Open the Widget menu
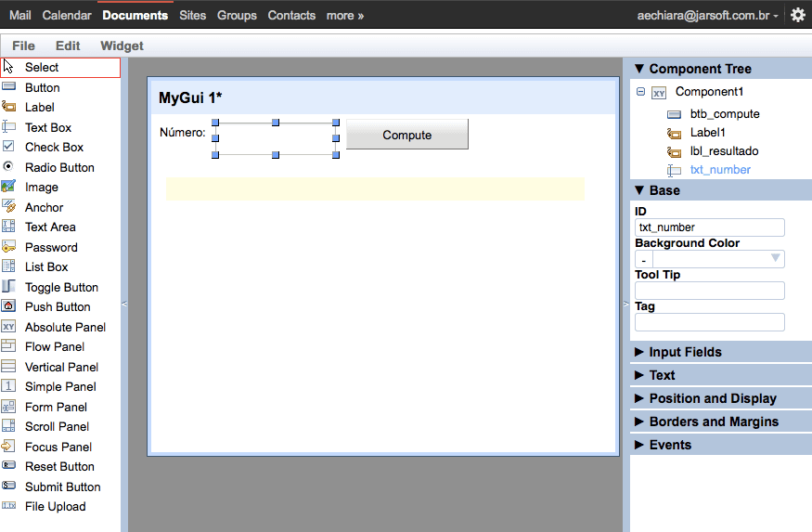 click(122, 45)
